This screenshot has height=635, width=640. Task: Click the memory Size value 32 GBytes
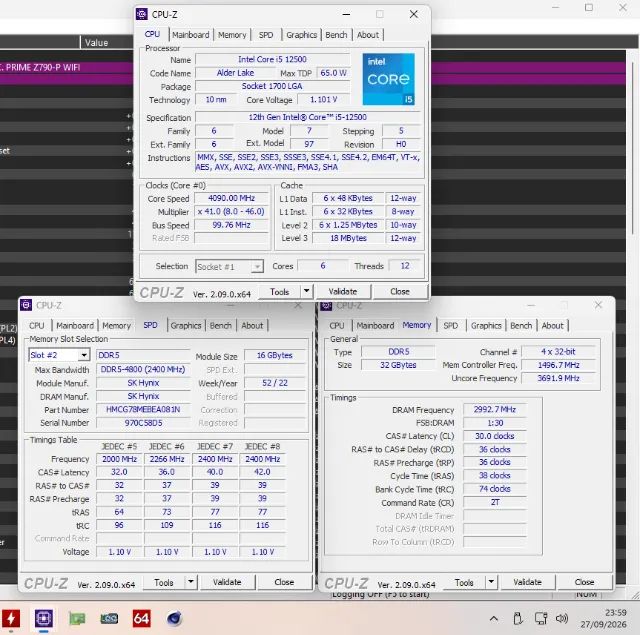point(398,365)
